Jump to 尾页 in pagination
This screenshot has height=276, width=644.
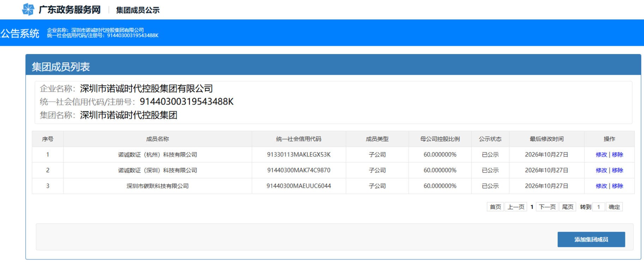click(x=567, y=207)
